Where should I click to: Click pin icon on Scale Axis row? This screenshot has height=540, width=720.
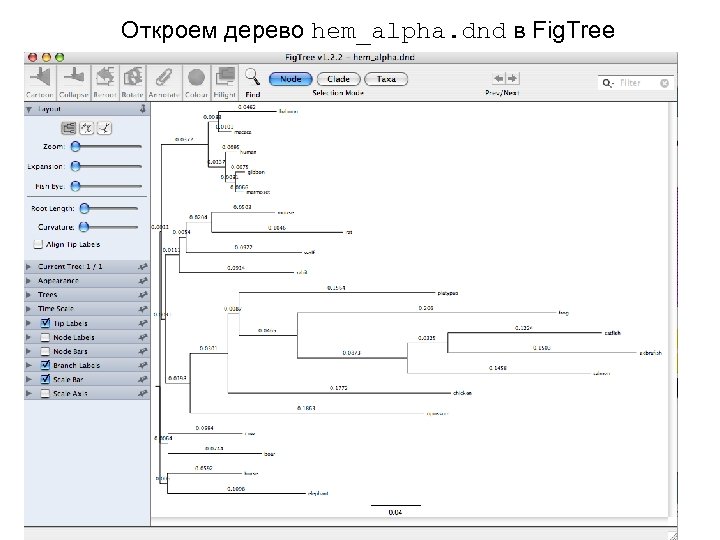coord(143,394)
